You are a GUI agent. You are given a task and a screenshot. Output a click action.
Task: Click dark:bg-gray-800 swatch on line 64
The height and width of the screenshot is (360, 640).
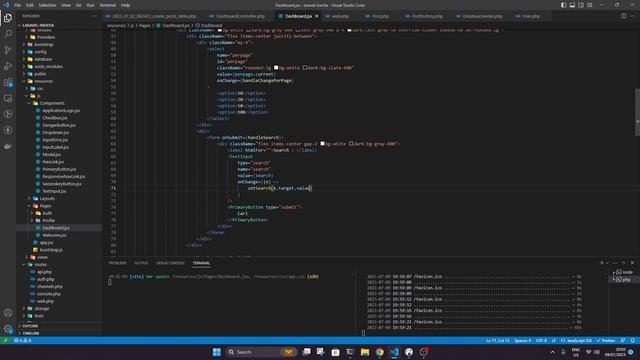tap(351, 144)
